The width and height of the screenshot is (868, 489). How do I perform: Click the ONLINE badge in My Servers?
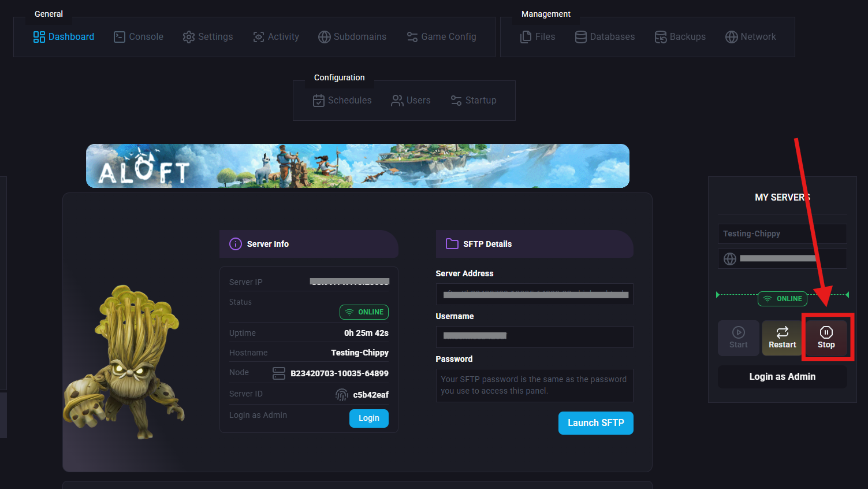[783, 299]
